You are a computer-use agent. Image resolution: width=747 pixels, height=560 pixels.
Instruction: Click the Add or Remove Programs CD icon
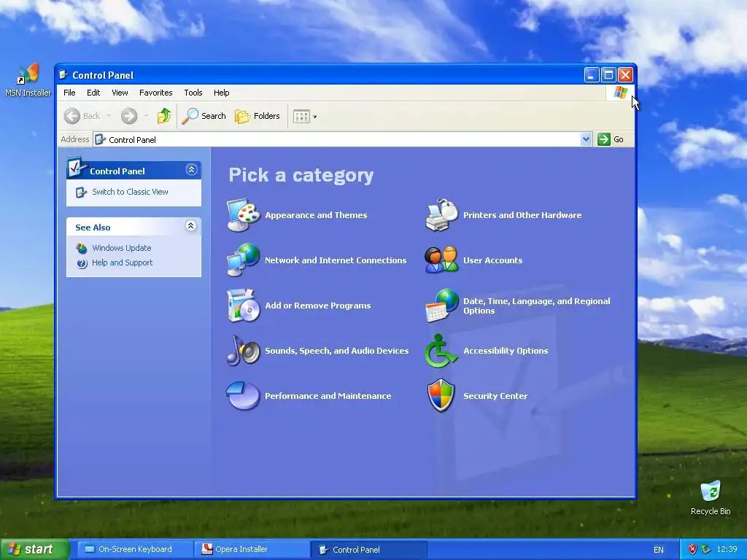coord(244,306)
